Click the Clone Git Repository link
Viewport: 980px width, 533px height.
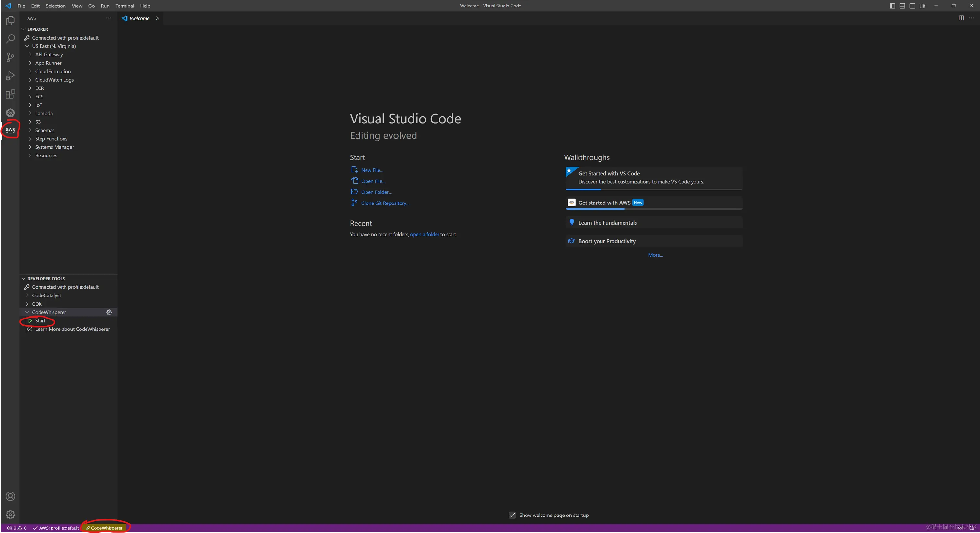point(385,203)
